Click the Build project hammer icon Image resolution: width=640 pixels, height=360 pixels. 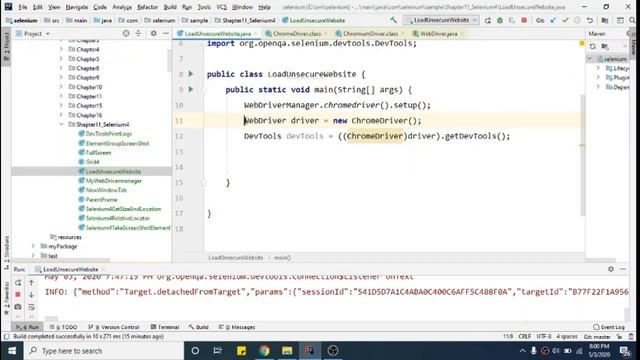click(x=393, y=20)
